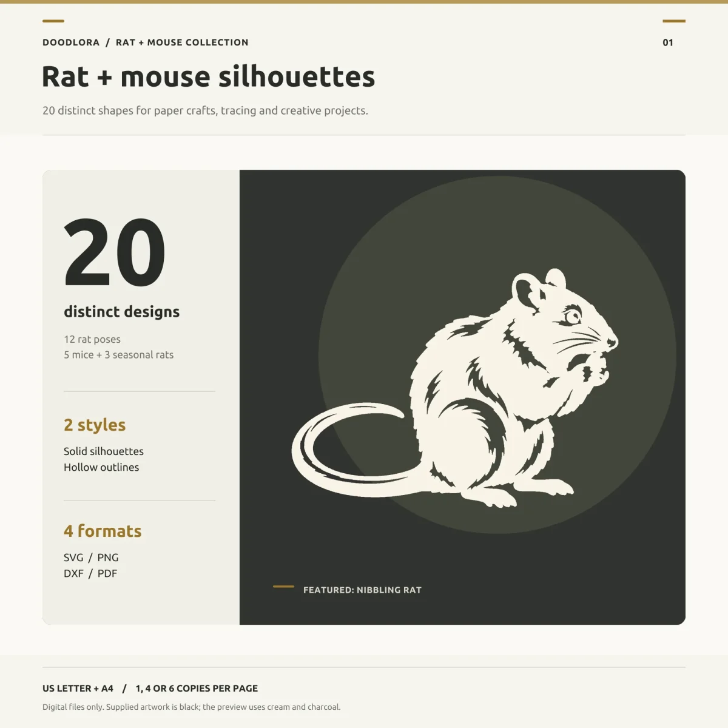Click the page number "01"

668,42
